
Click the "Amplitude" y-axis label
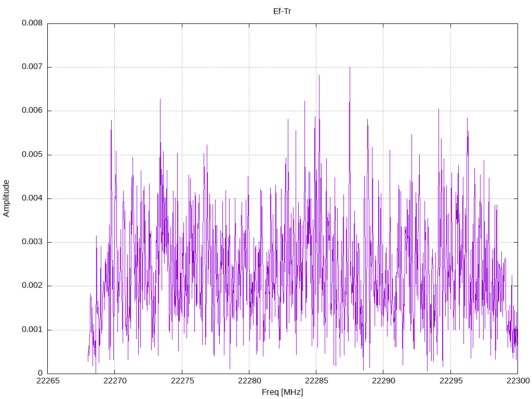(6, 198)
